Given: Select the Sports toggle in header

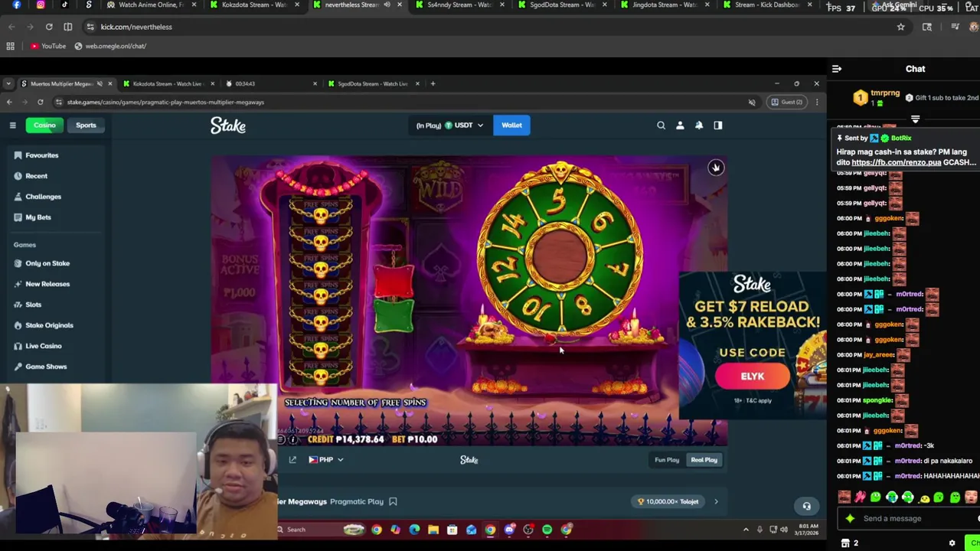Looking at the screenshot, I should pos(86,126).
